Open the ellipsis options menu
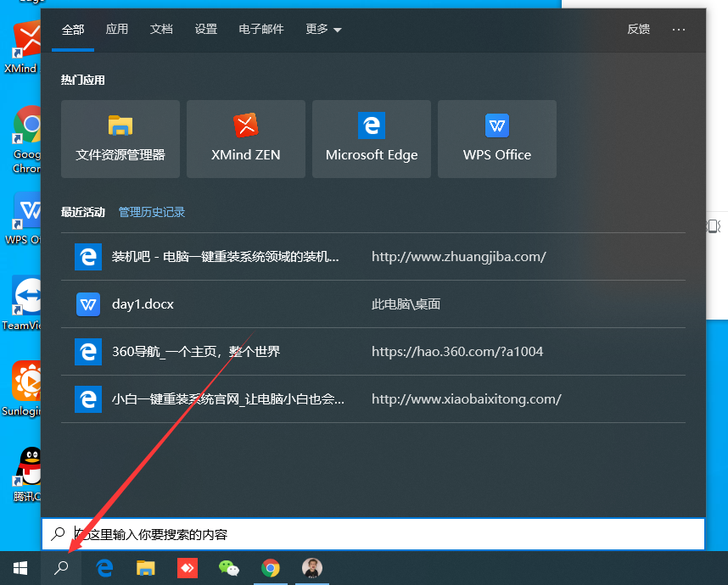Viewport: 728px width, 585px height. tap(678, 29)
